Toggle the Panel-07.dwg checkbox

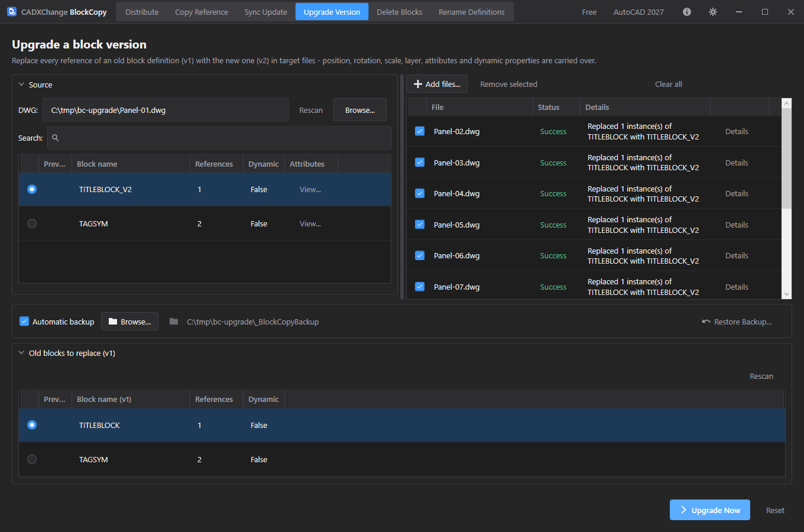coord(420,287)
